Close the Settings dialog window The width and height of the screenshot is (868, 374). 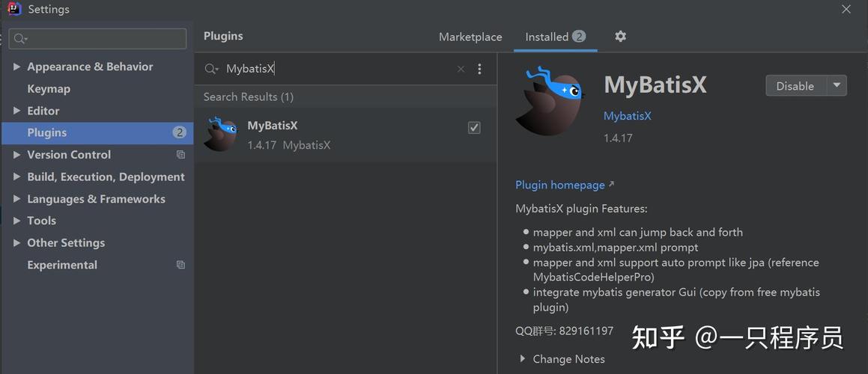tap(846, 10)
